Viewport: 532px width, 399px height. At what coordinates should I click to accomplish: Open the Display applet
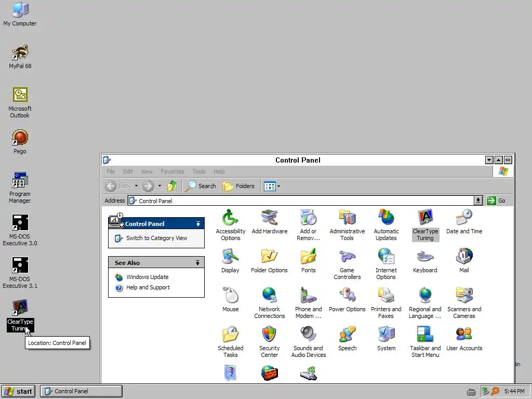tap(230, 261)
